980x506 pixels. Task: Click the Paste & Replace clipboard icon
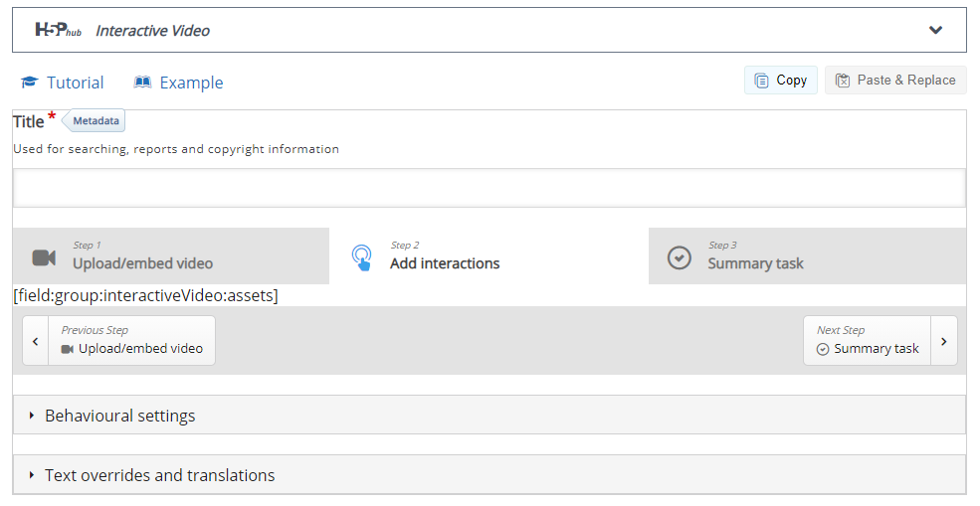843,81
